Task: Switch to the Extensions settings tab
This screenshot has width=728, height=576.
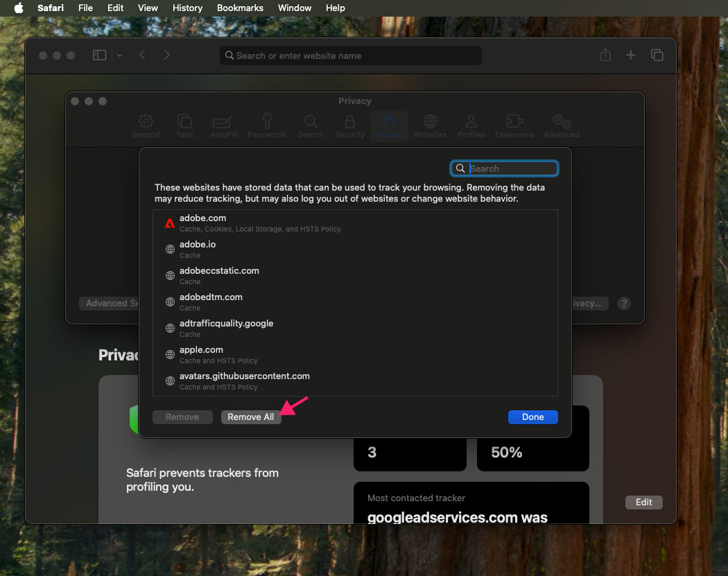Action: (514, 126)
